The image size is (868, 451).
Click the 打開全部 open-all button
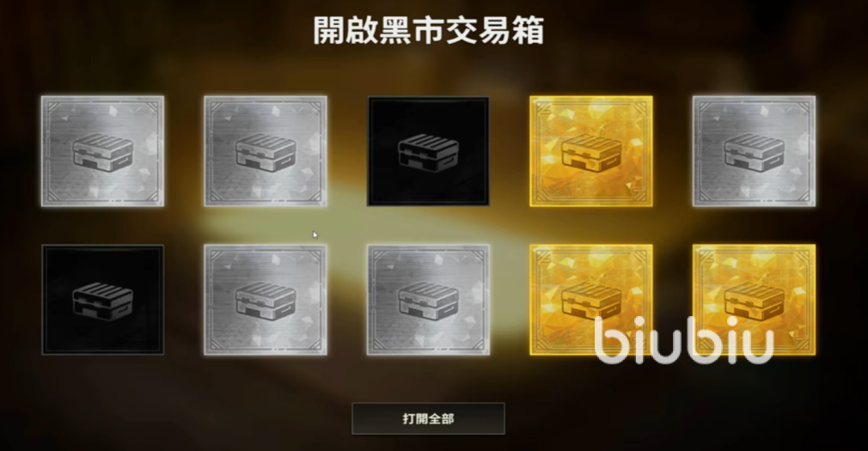[x=428, y=418]
